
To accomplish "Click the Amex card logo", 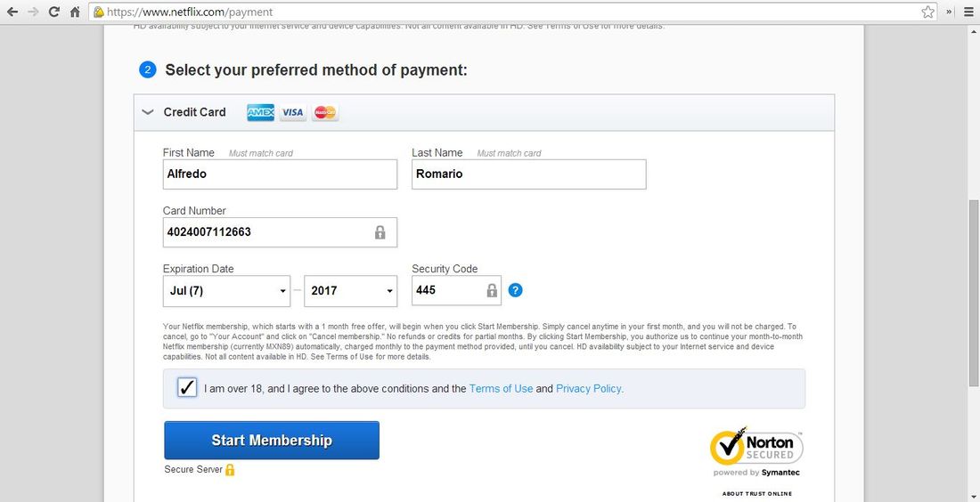I will pos(261,112).
